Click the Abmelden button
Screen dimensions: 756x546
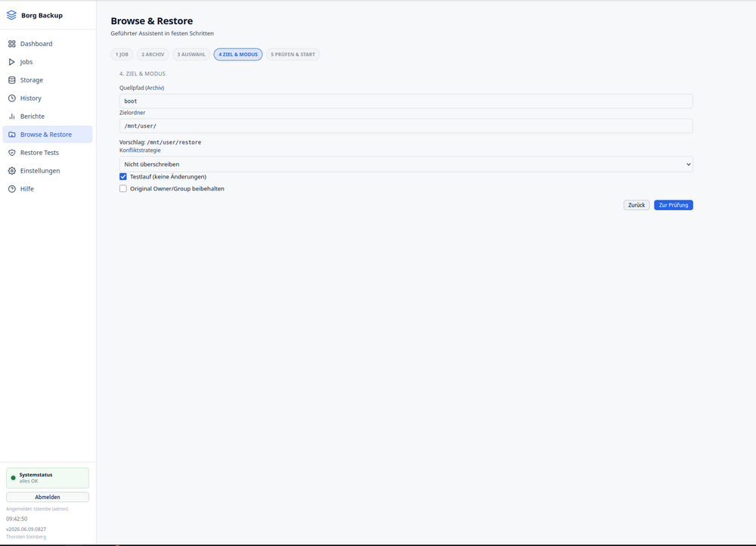coord(47,497)
